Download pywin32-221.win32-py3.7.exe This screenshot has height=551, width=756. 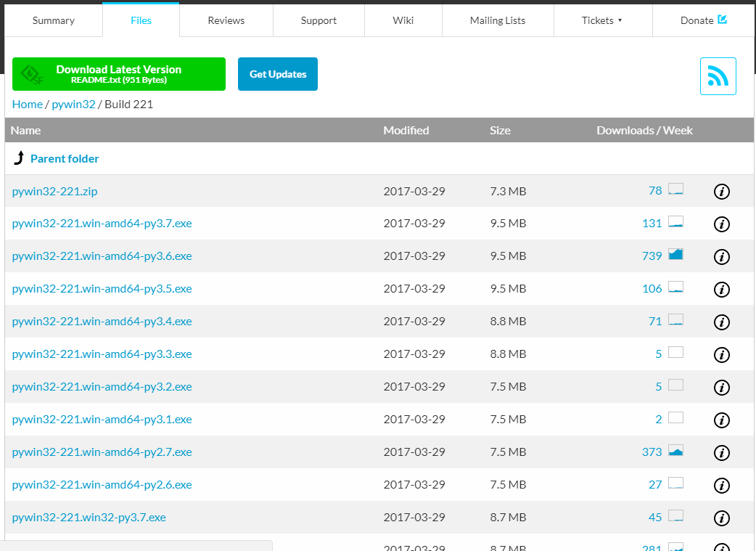coord(89,518)
